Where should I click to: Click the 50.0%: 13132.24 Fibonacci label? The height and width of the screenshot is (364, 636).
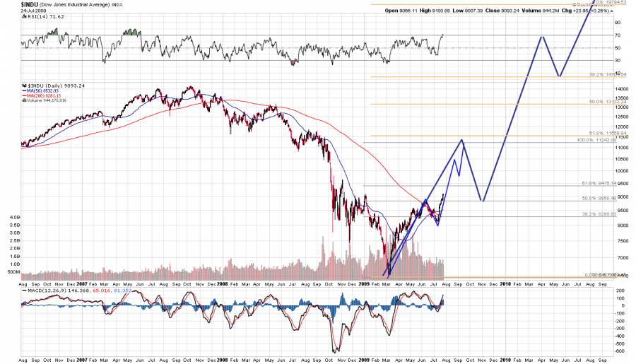point(608,102)
